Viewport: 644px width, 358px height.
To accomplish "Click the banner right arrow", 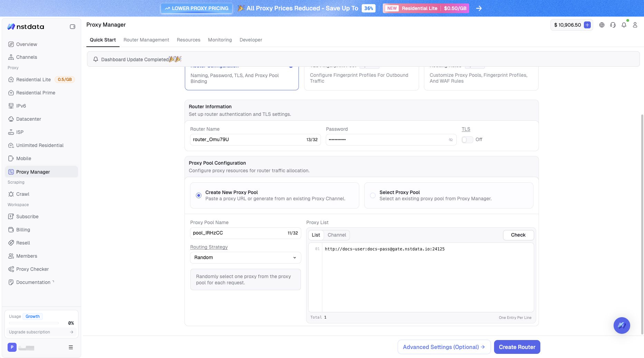I will pos(479,8).
